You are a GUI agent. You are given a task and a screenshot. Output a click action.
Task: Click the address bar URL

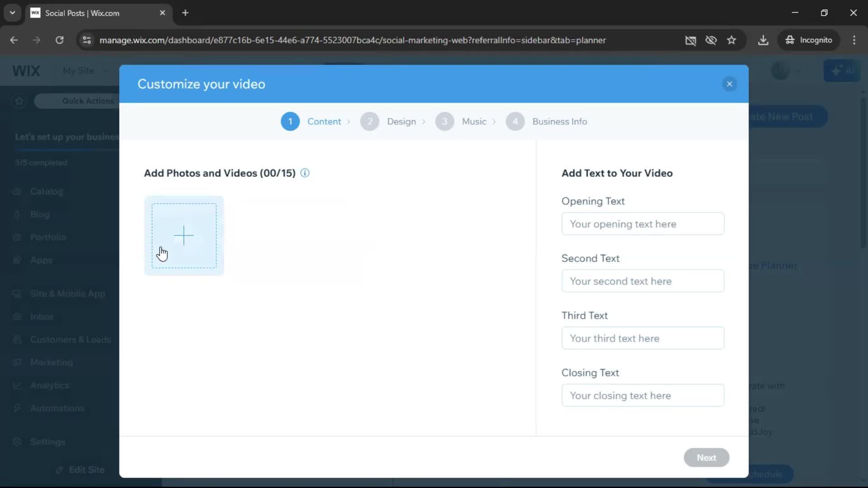[353, 40]
